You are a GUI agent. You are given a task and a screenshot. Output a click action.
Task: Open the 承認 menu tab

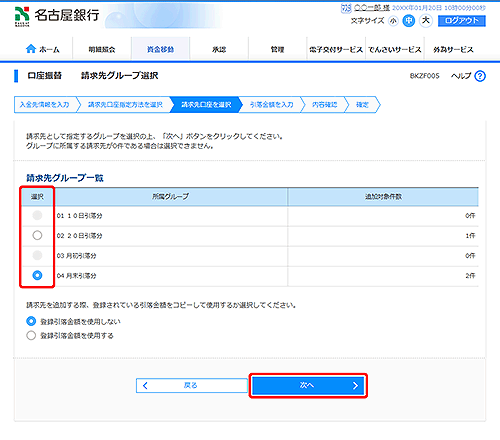point(219,49)
